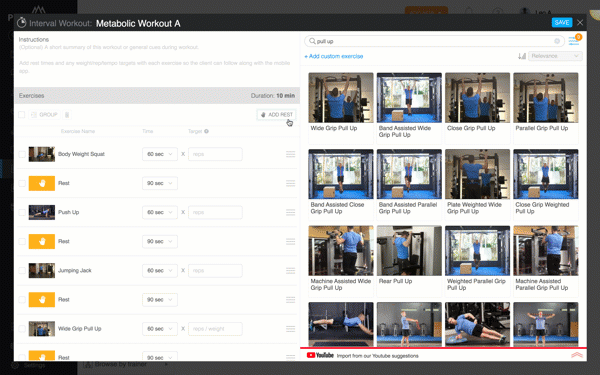Image resolution: width=600 pixels, height=375 pixels.
Task: Change the 90 sec rest time after Jumping Jack
Action: click(160, 300)
